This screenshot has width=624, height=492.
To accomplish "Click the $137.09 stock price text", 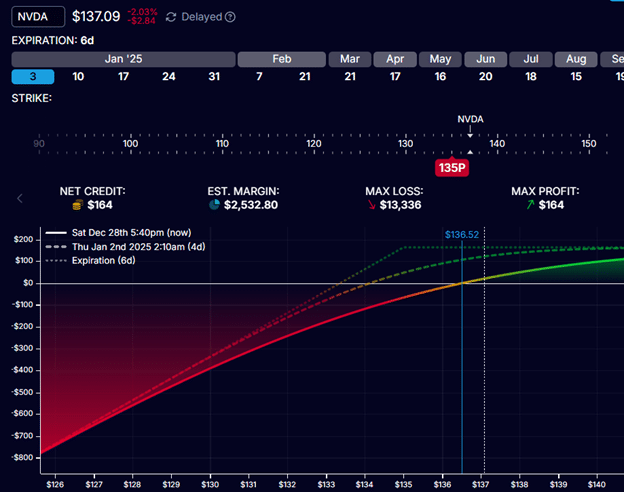I will [x=96, y=16].
